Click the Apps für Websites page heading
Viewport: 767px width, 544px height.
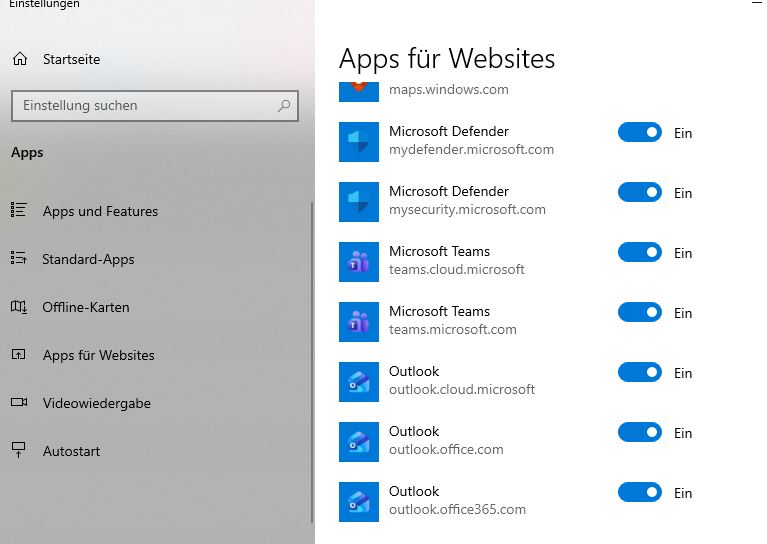click(447, 59)
